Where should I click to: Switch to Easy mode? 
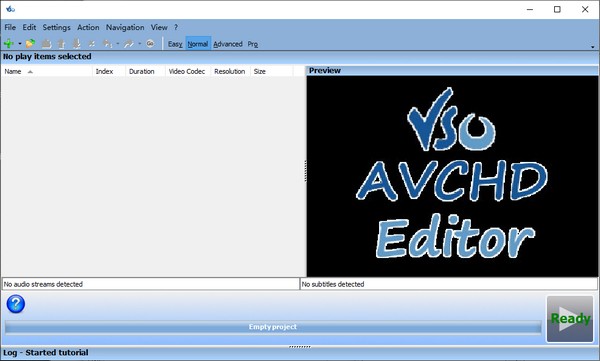point(175,44)
